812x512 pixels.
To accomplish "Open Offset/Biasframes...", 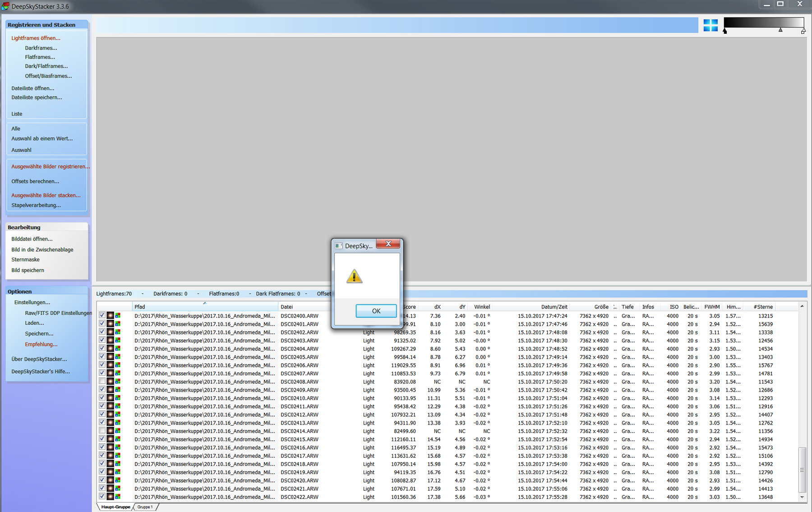I will (x=48, y=76).
